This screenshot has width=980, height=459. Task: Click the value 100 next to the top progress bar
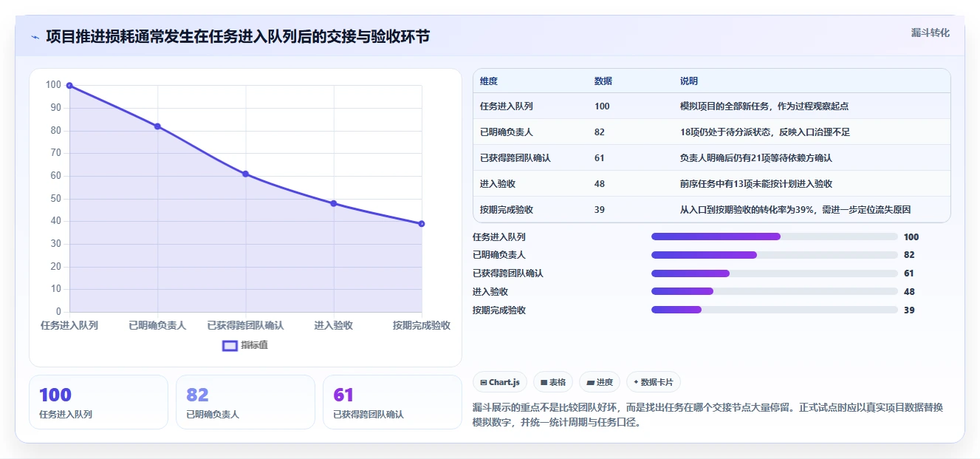click(911, 237)
